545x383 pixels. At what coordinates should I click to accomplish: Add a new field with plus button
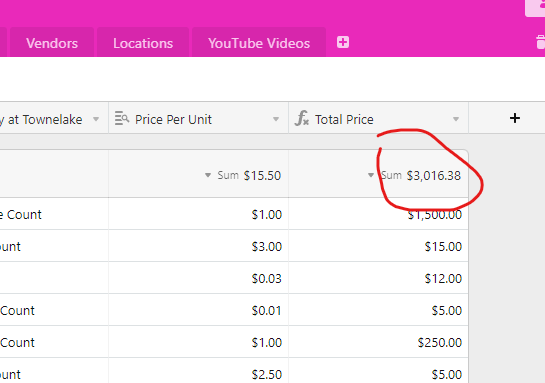tap(515, 118)
